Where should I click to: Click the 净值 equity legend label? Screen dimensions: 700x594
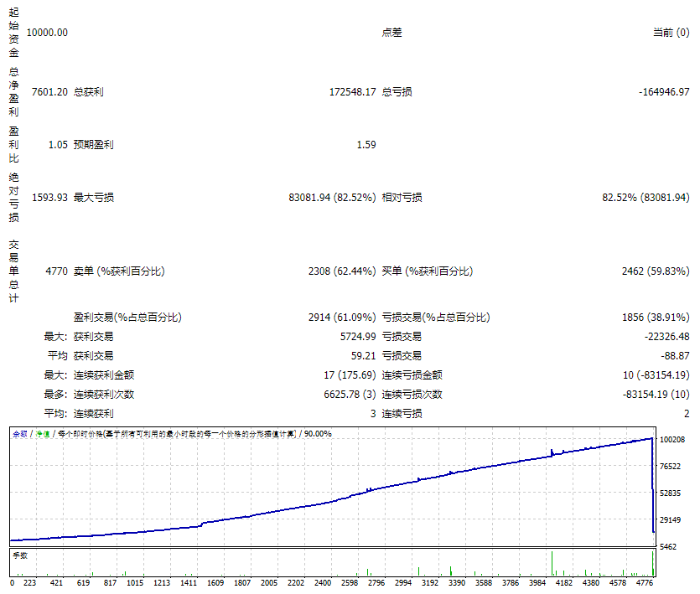coord(42,434)
